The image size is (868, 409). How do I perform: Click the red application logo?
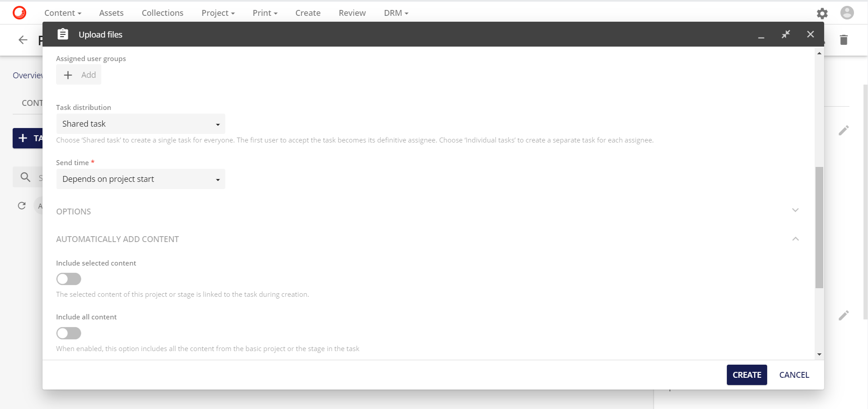[x=19, y=12]
